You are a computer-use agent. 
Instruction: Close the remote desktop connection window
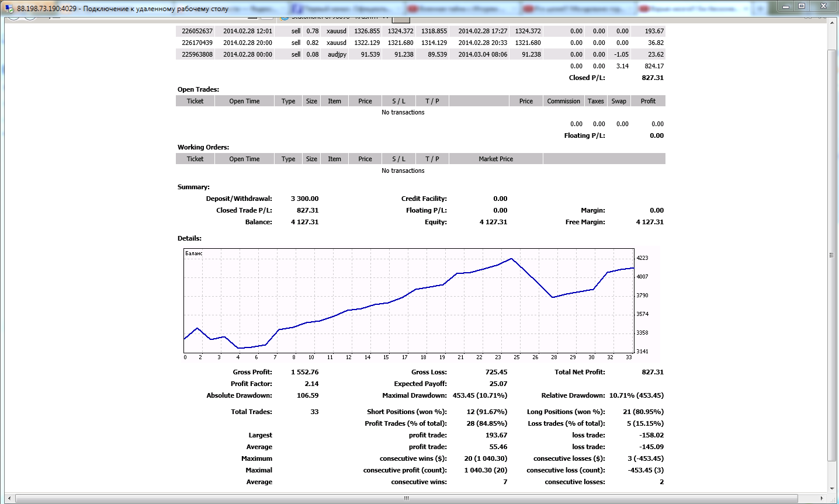[824, 6]
